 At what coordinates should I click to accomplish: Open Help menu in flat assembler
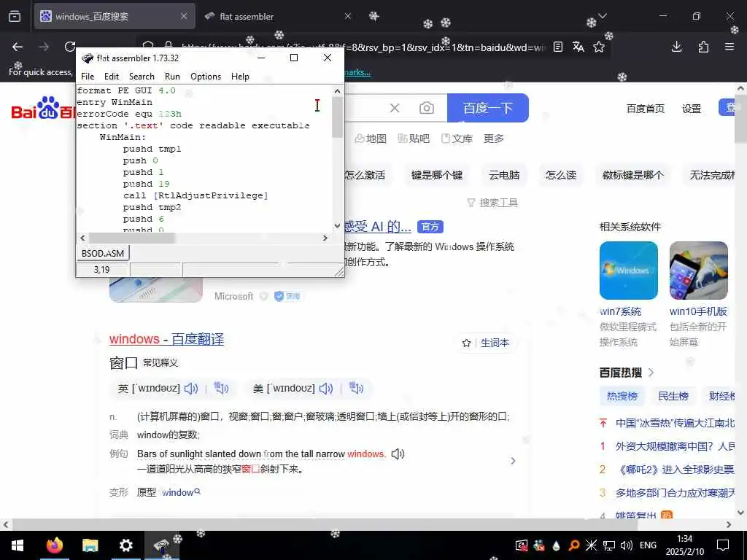point(240,76)
